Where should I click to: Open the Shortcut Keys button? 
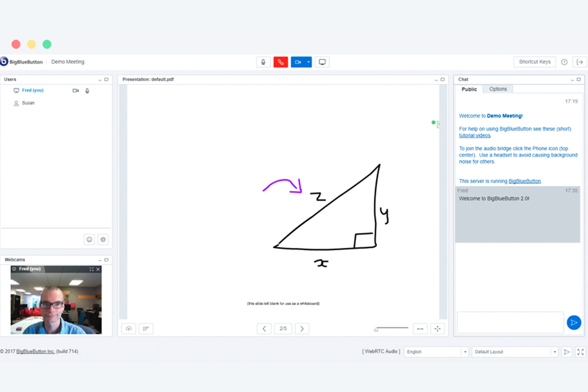pos(534,62)
